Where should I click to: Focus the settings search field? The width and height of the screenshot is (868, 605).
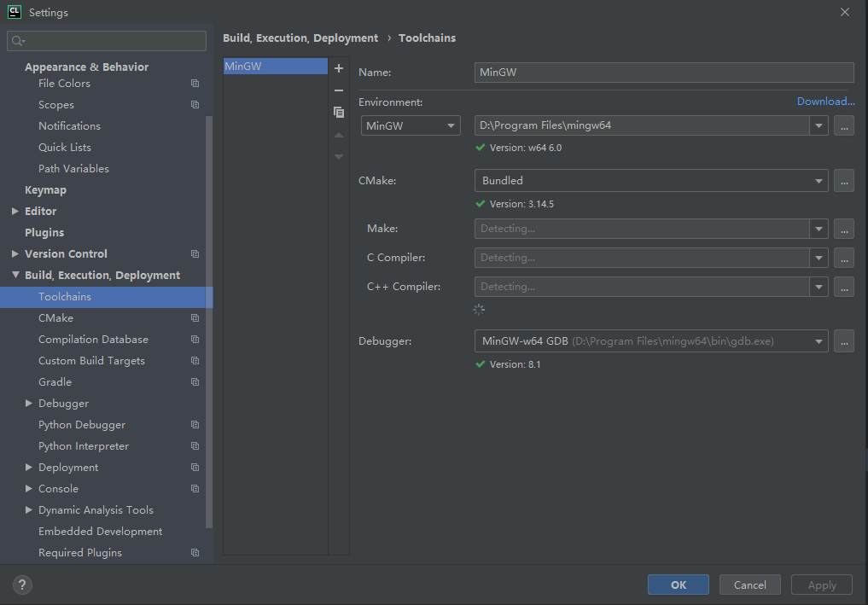107,41
